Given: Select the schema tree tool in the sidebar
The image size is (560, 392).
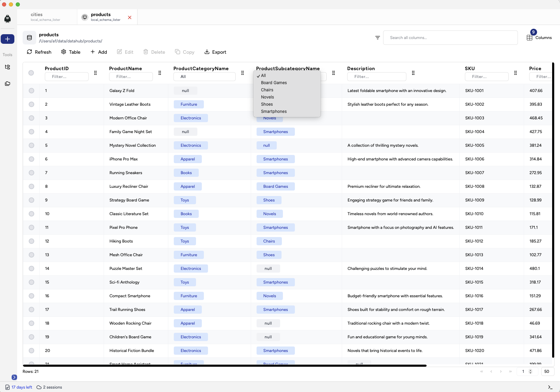Looking at the screenshot, I should pyautogui.click(x=8, y=67).
